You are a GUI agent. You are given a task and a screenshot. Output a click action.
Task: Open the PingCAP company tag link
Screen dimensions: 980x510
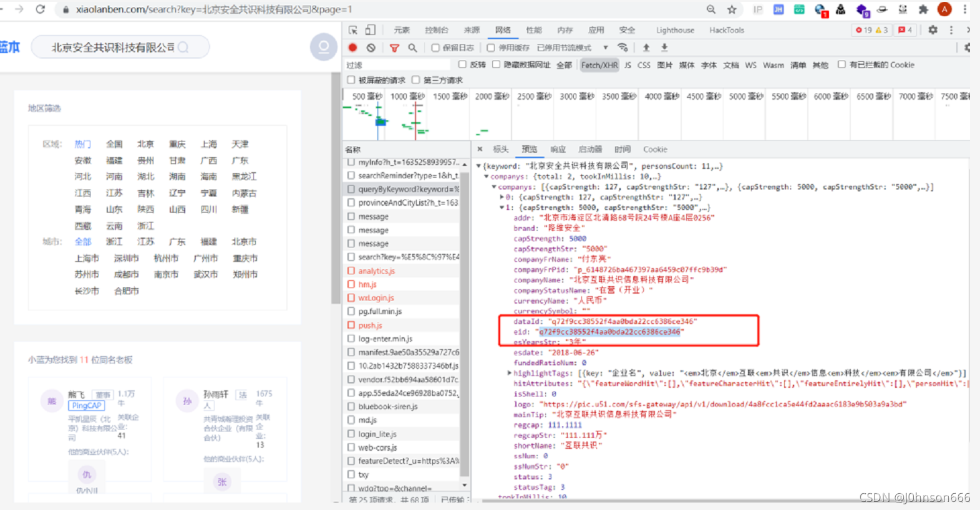(86, 405)
